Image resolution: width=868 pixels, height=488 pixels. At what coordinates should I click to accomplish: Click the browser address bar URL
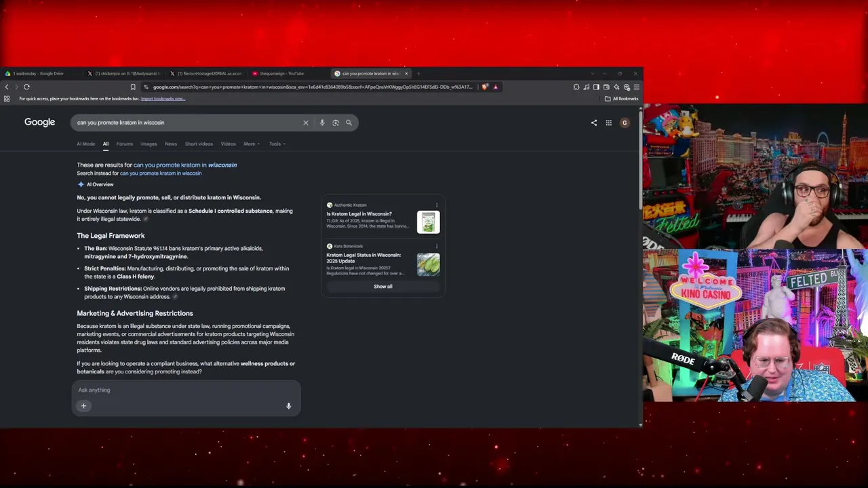point(313,87)
